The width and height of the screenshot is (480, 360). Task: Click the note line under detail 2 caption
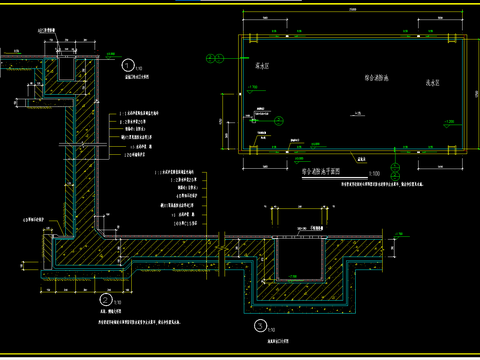click(x=139, y=322)
